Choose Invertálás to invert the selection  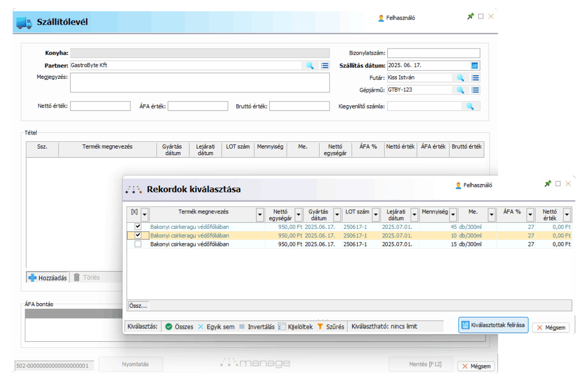(x=256, y=327)
